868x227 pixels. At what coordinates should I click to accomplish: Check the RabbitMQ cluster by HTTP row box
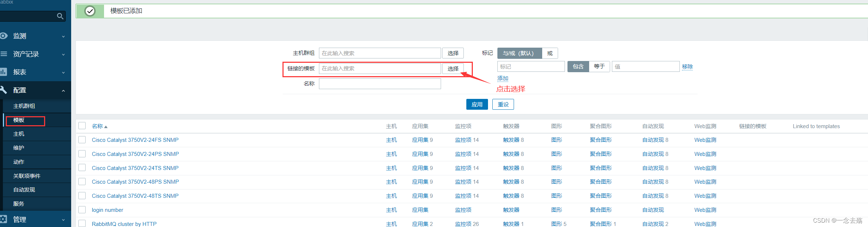(x=82, y=223)
